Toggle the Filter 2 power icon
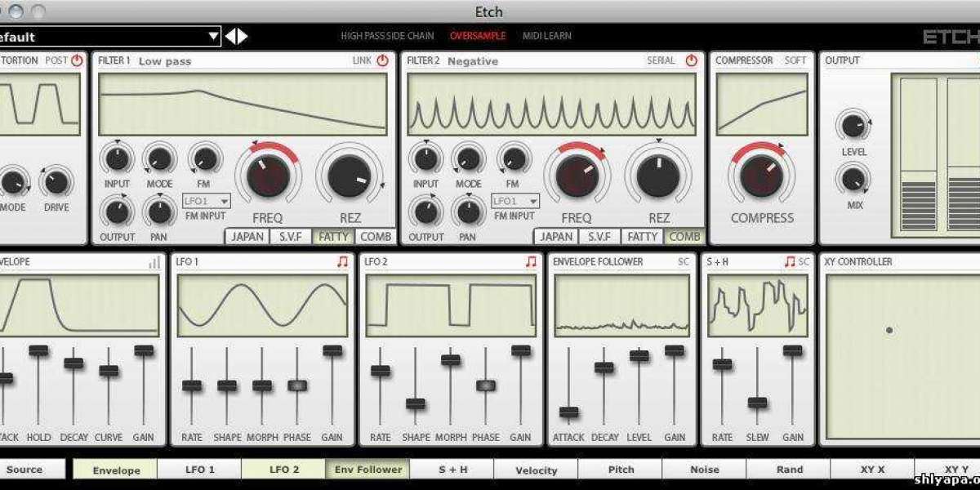The height and width of the screenshot is (490, 980). 691,60
